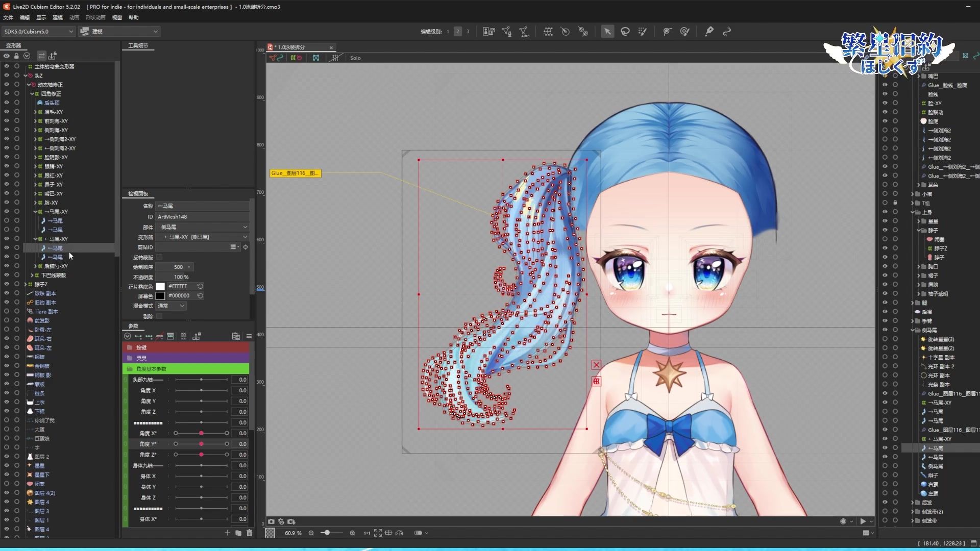Click the red X handle beside selection box
The width and height of the screenshot is (980, 551).
coord(596,365)
